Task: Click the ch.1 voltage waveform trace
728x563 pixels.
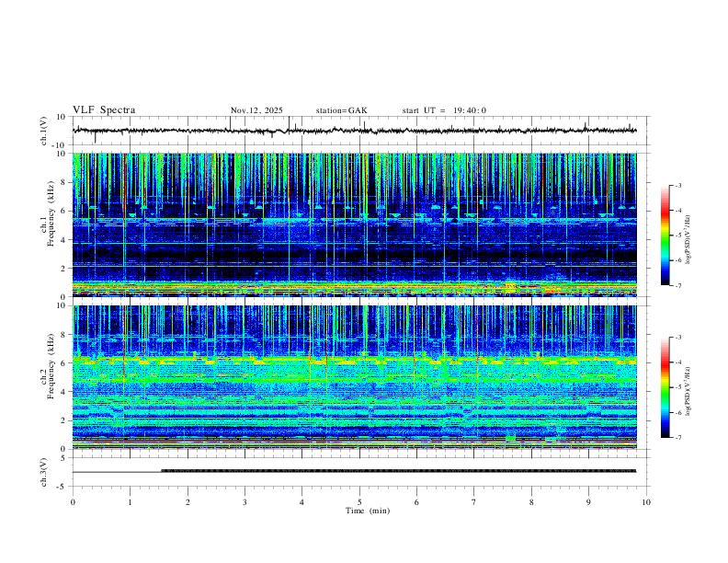Action: point(354,131)
